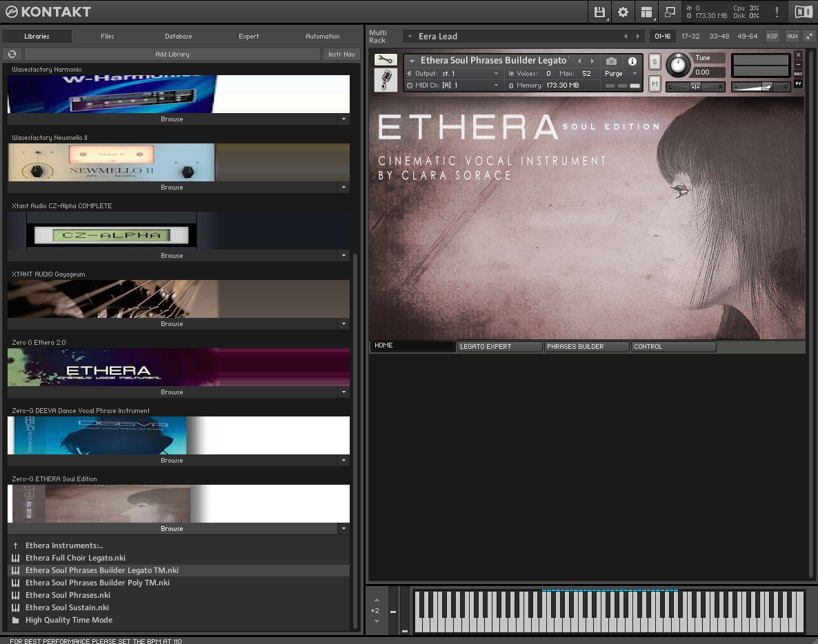Switch to the Database tab

[179, 36]
